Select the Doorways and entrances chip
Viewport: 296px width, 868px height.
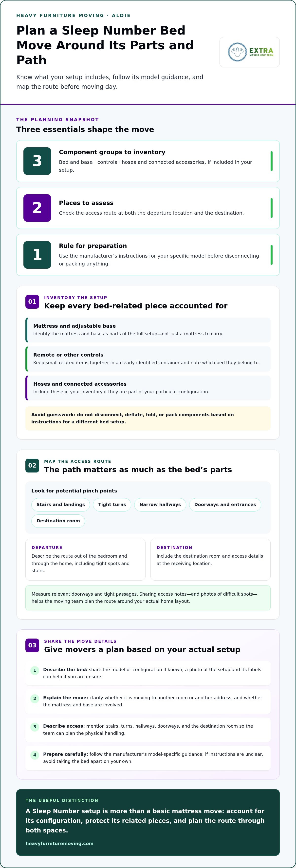pyautogui.click(x=225, y=504)
